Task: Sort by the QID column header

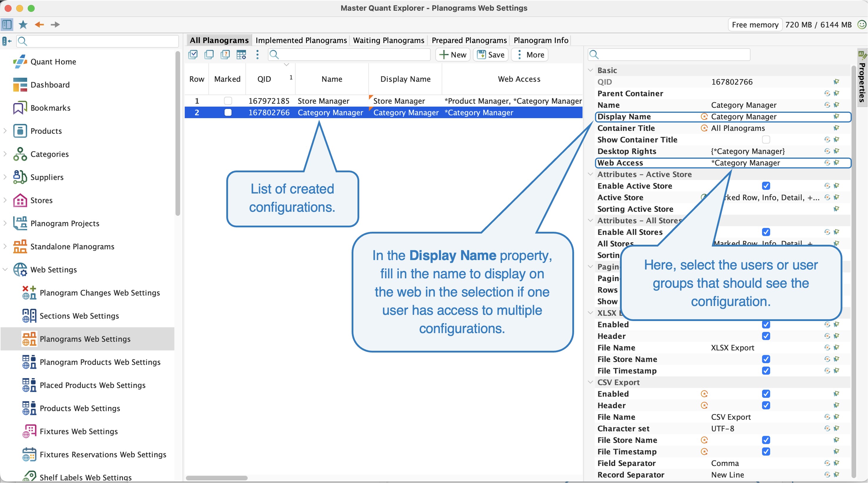Action: point(271,79)
